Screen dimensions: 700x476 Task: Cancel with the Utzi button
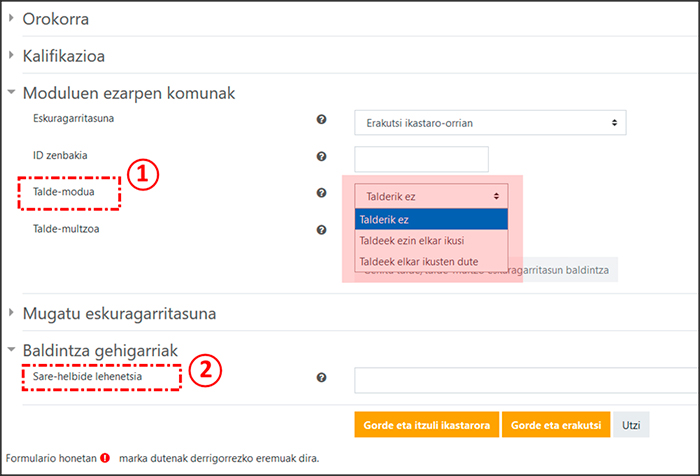pyautogui.click(x=630, y=425)
